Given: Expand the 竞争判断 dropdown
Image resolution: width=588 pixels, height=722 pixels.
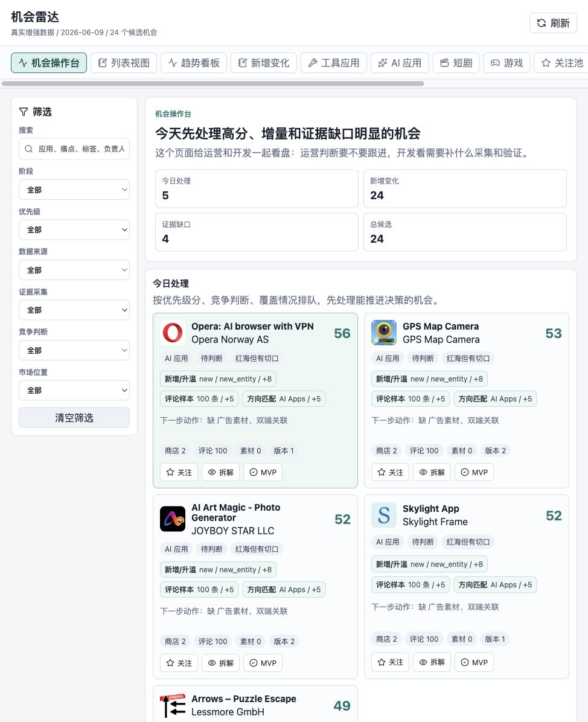Looking at the screenshot, I should point(74,350).
